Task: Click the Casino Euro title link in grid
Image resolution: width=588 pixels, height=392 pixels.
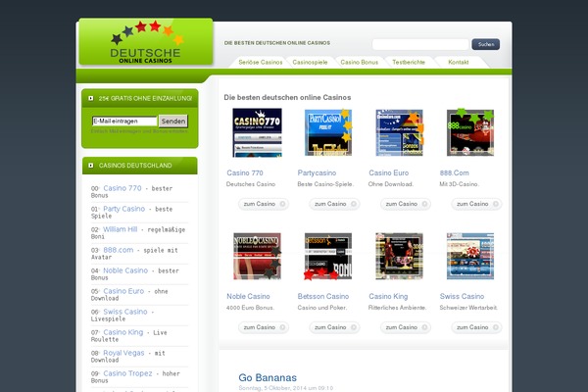Action: [388, 172]
